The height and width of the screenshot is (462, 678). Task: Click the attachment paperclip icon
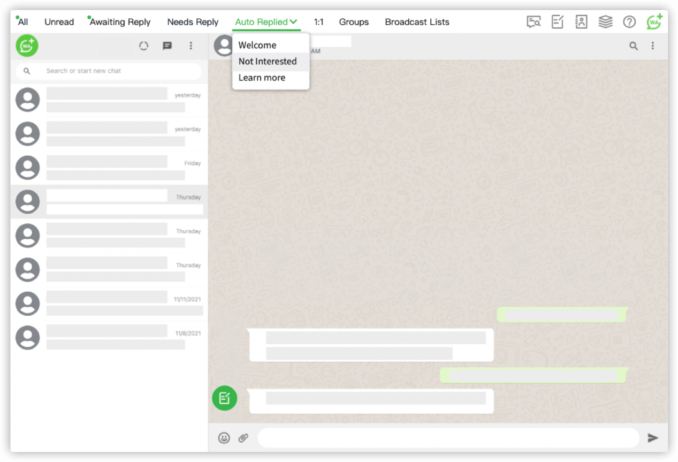tap(243, 438)
